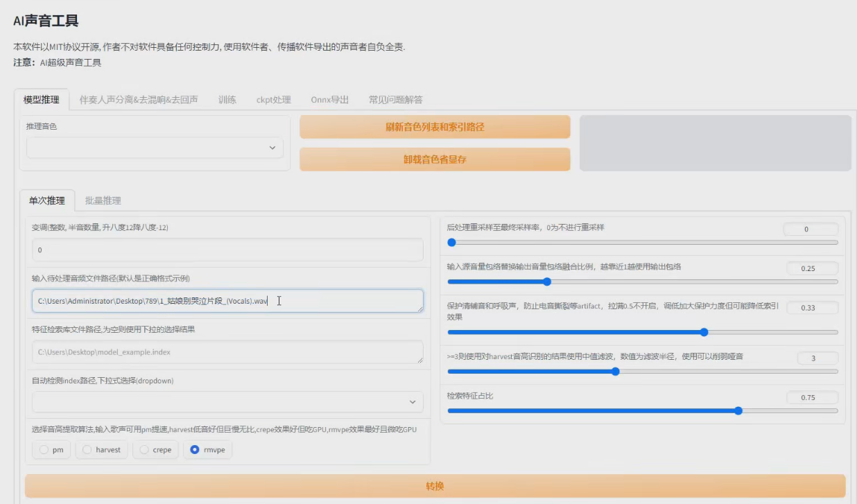Open the Onnx导出 tab
Viewport: 857px width, 504px height.
tap(329, 100)
